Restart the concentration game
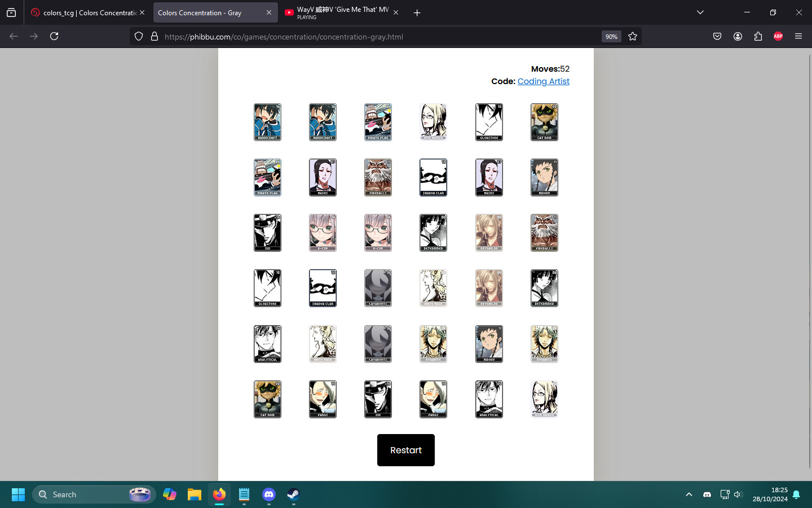812x508 pixels. [x=406, y=450]
